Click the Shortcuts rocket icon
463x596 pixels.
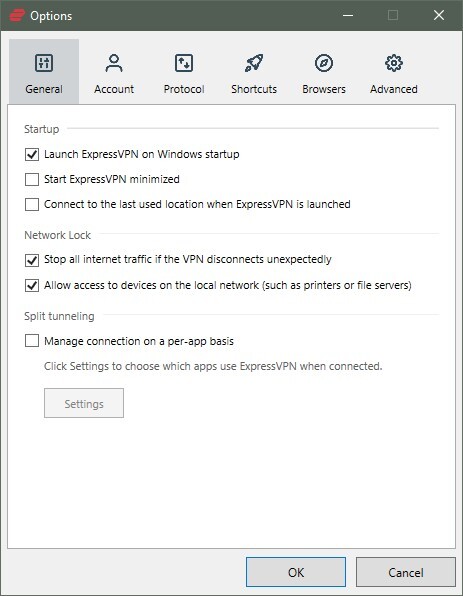point(254,63)
